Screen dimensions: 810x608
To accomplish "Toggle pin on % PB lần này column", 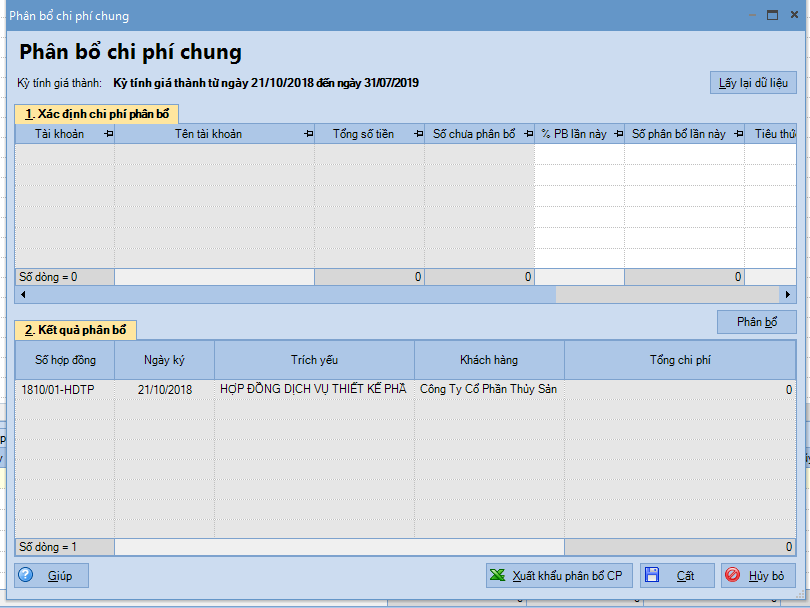I will pos(617,134).
